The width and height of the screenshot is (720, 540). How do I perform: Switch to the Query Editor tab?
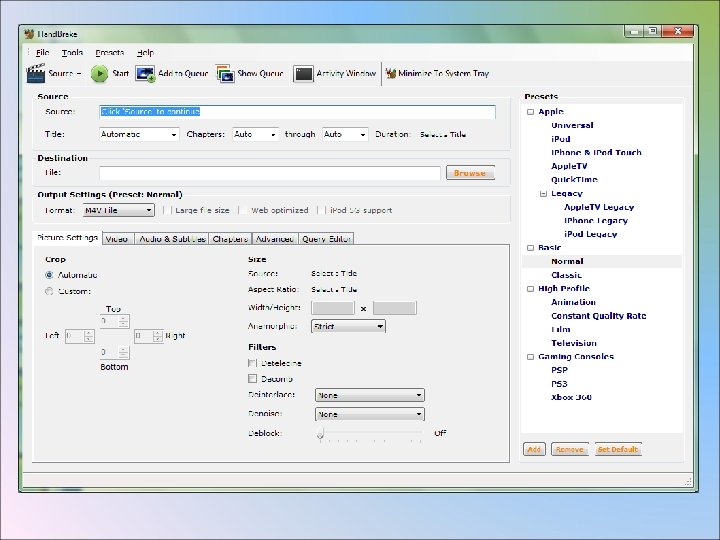(x=326, y=239)
